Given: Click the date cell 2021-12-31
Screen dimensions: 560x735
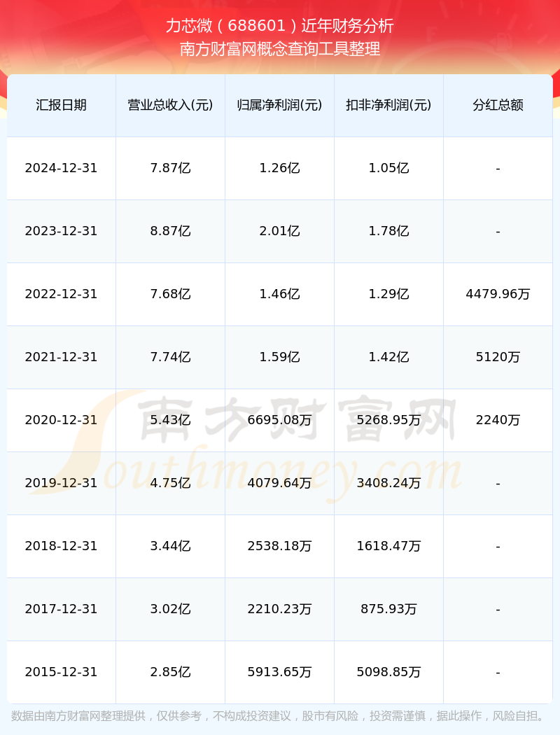Looking at the screenshot, I should point(62,357).
